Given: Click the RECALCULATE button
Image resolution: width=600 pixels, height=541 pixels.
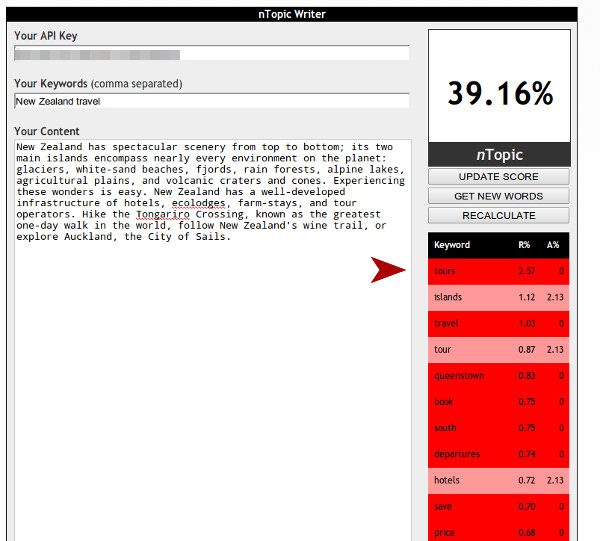Looking at the screenshot, I should point(499,215).
